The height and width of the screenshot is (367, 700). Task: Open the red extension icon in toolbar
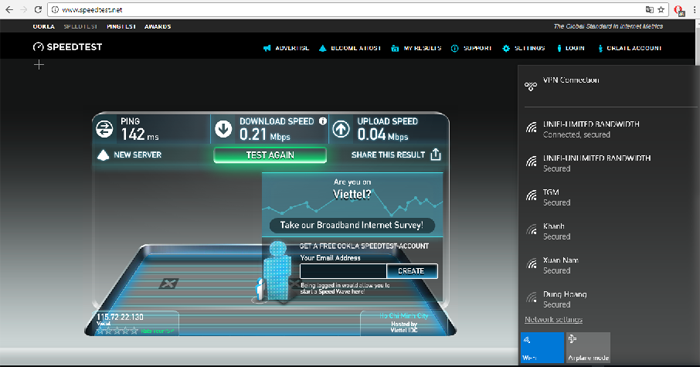point(679,10)
